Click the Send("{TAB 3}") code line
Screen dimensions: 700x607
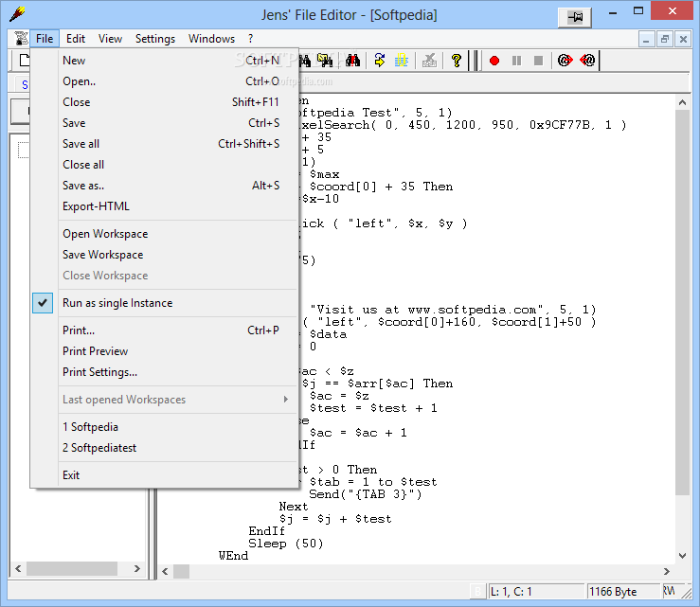[366, 494]
